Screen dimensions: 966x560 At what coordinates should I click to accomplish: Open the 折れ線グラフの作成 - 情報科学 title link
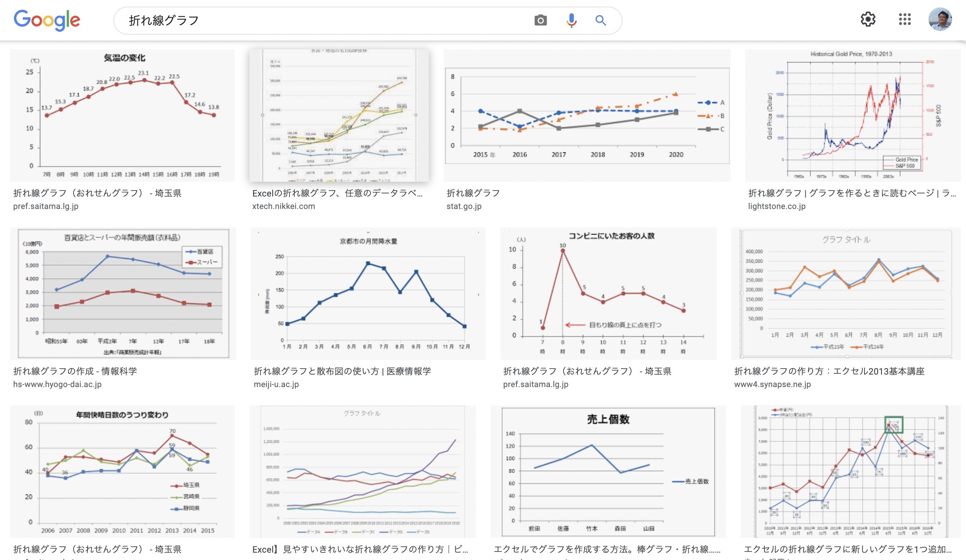click(75, 371)
